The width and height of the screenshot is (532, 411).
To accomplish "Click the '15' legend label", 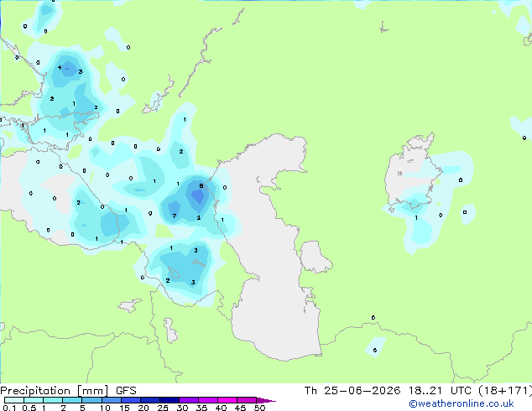I will coord(124,408).
